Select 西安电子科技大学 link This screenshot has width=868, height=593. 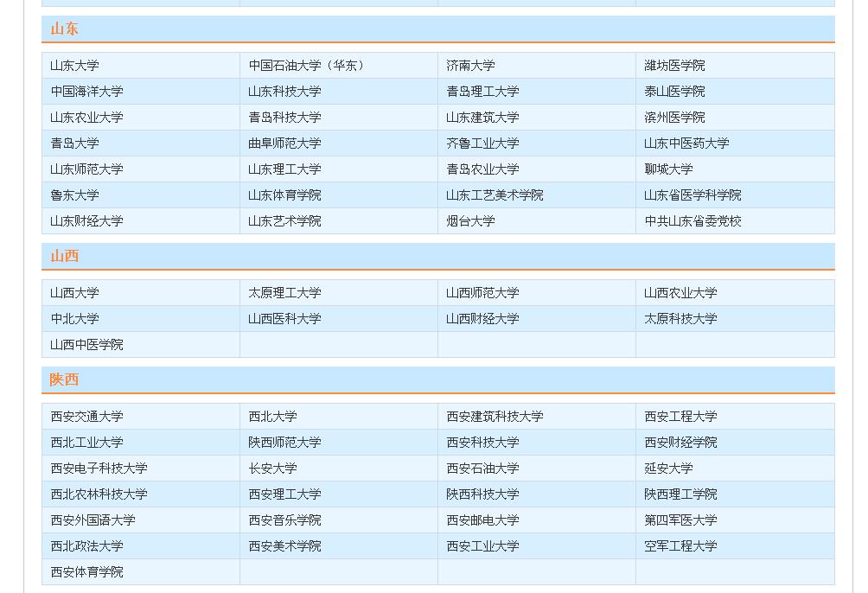99,469
